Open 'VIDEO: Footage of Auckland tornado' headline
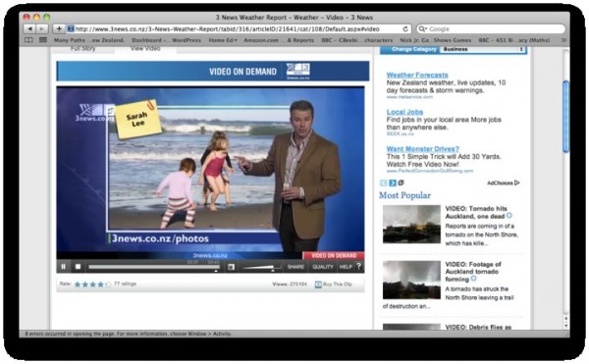This screenshot has width=589, height=364. coord(473,272)
